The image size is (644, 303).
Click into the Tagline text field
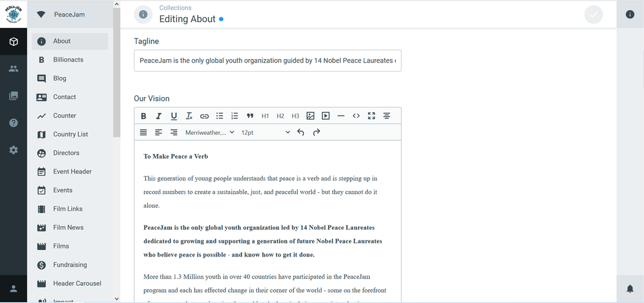(x=267, y=61)
